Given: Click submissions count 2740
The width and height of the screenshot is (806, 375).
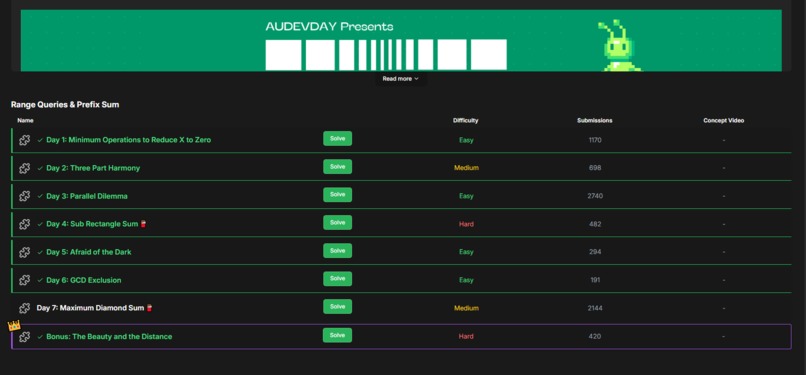Looking at the screenshot, I should 595,196.
